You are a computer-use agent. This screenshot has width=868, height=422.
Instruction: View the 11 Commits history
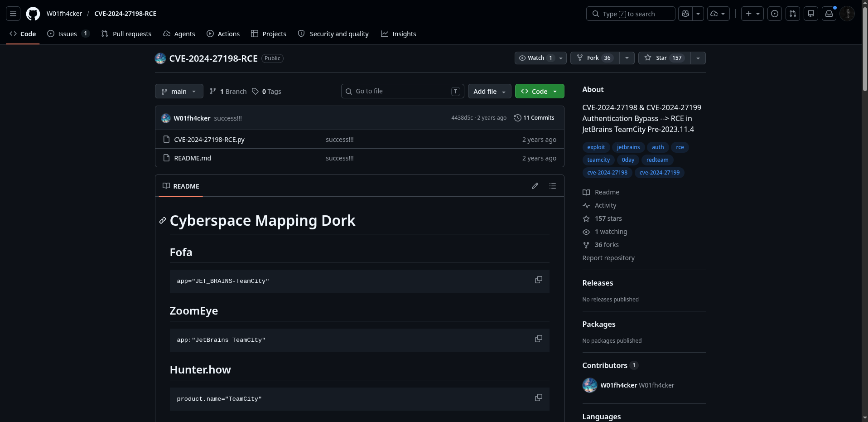(x=534, y=118)
